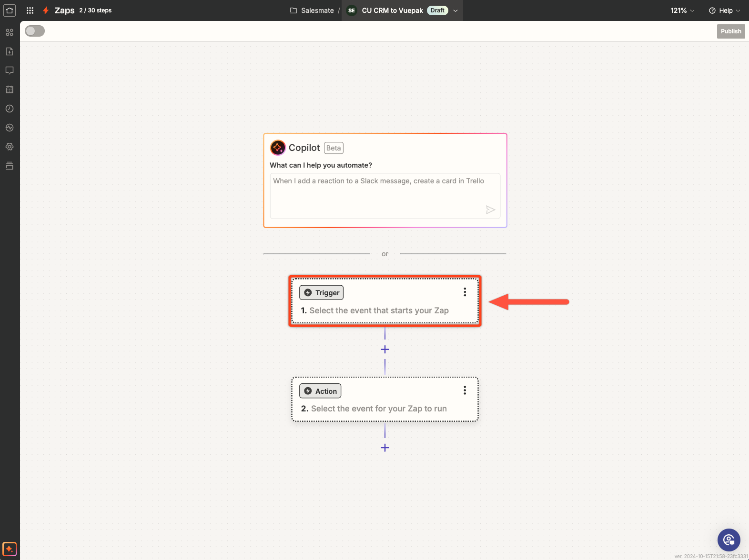The height and width of the screenshot is (560, 749).
Task: Open the clock history icon in sidebar
Action: point(10,109)
